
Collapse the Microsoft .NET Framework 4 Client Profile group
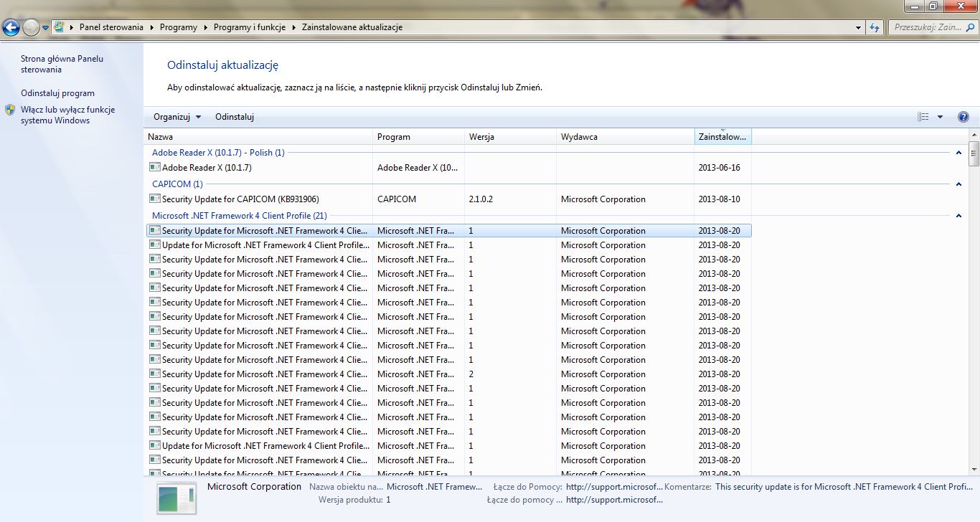point(958,215)
